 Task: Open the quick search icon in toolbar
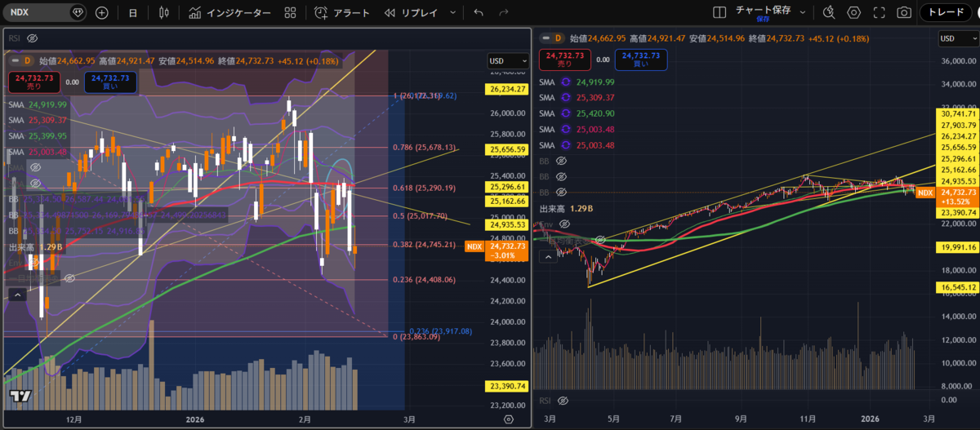[829, 13]
